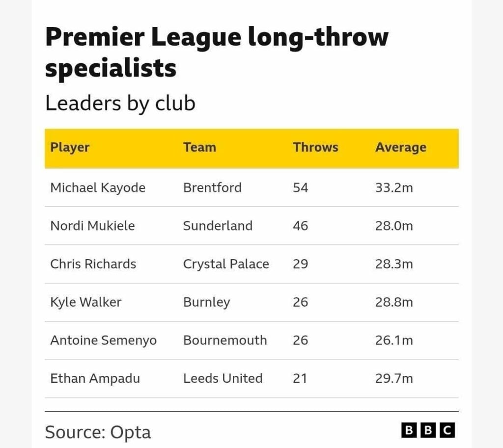503x448 pixels.
Task: Click the Source: Opta text
Action: [98, 432]
